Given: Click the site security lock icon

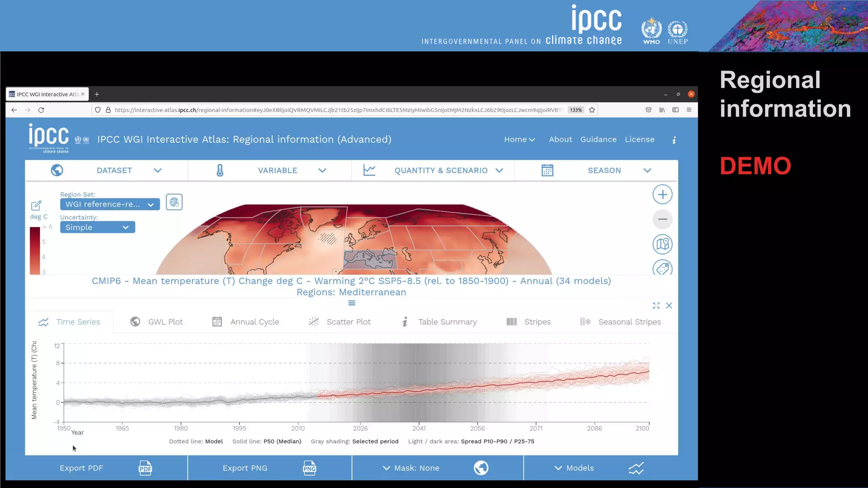Looking at the screenshot, I should (x=108, y=110).
